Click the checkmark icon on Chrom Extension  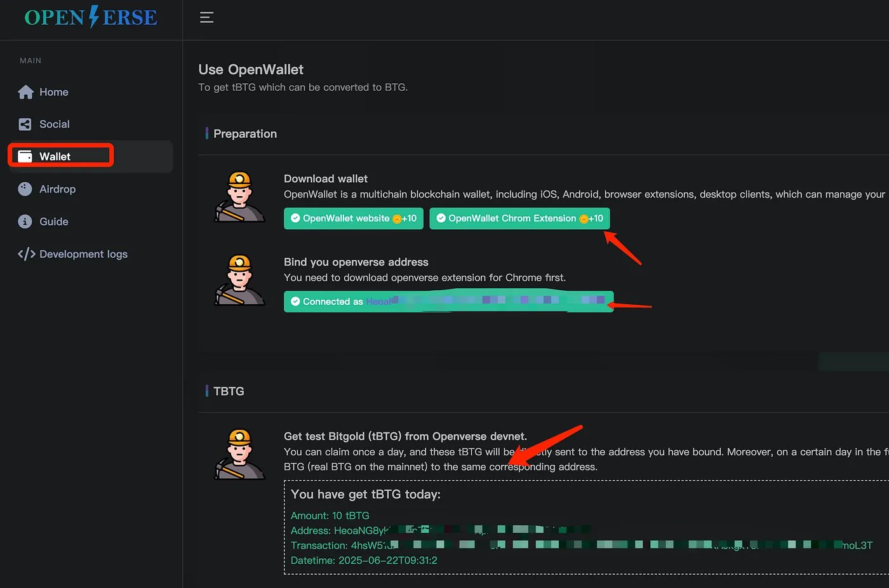(441, 218)
